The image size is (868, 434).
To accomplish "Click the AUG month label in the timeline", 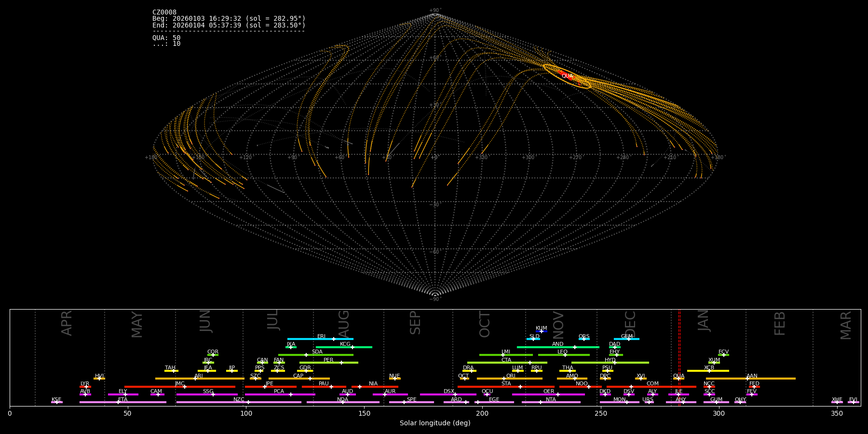I will click(x=344, y=324).
